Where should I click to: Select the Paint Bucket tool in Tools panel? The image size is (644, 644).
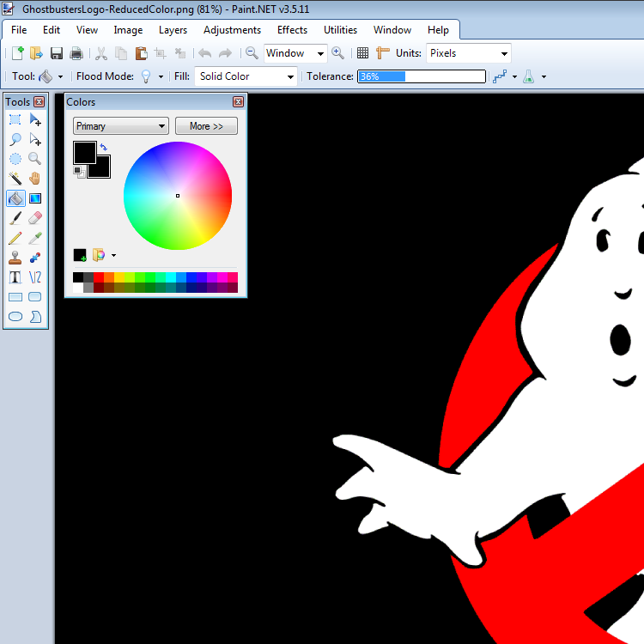coord(15,198)
